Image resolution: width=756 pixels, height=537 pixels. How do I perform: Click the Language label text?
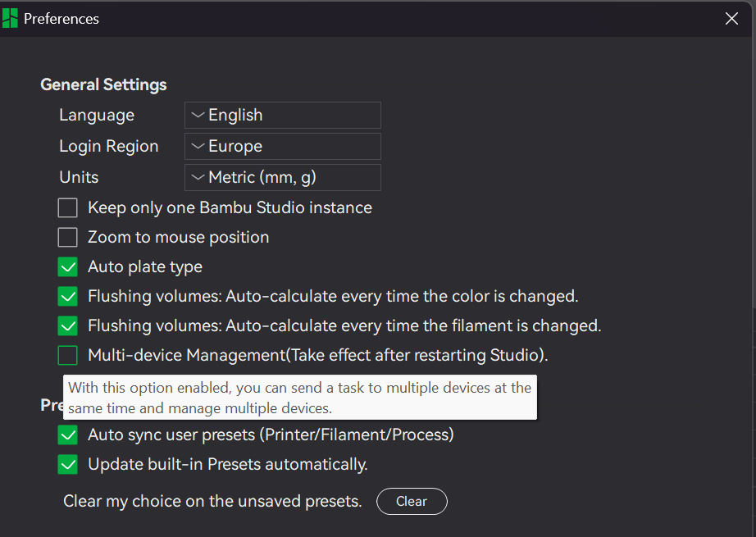tap(97, 116)
